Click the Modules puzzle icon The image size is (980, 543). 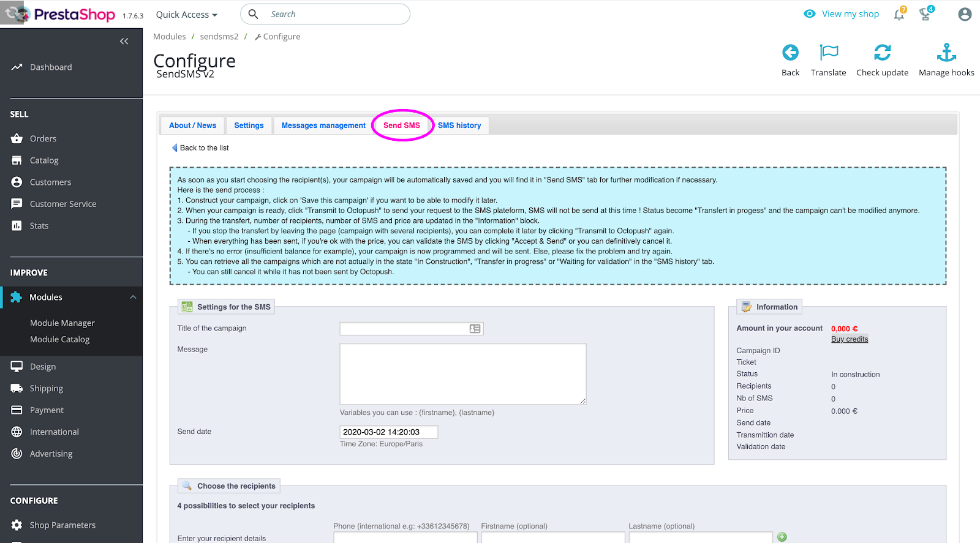pyautogui.click(x=17, y=297)
